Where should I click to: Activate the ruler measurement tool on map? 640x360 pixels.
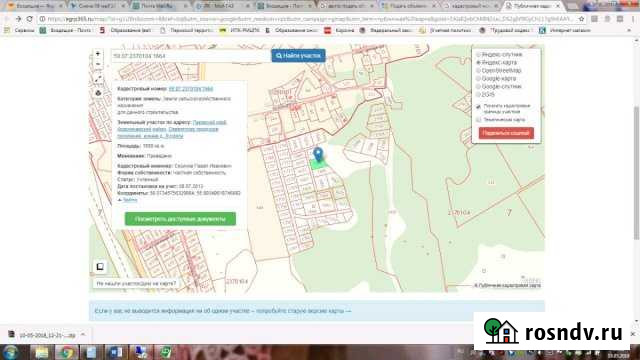point(98,79)
